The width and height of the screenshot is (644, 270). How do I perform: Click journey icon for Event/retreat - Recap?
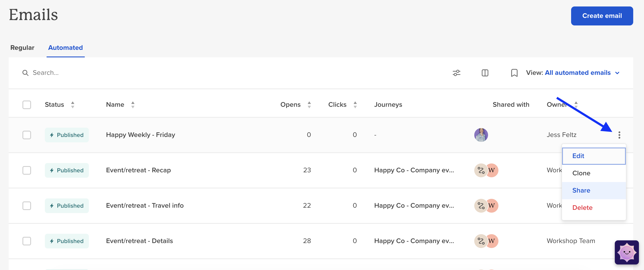pyautogui.click(x=481, y=170)
